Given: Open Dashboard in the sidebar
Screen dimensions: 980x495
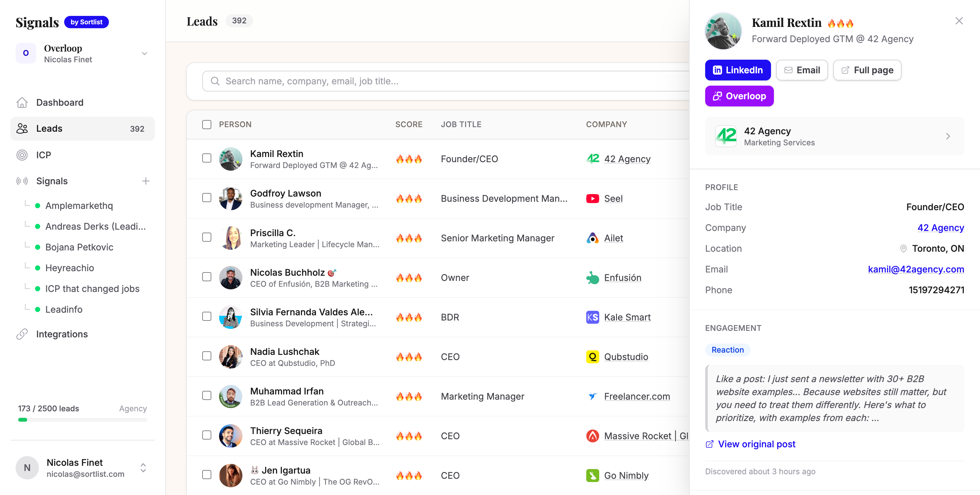Looking at the screenshot, I should [83, 103].
